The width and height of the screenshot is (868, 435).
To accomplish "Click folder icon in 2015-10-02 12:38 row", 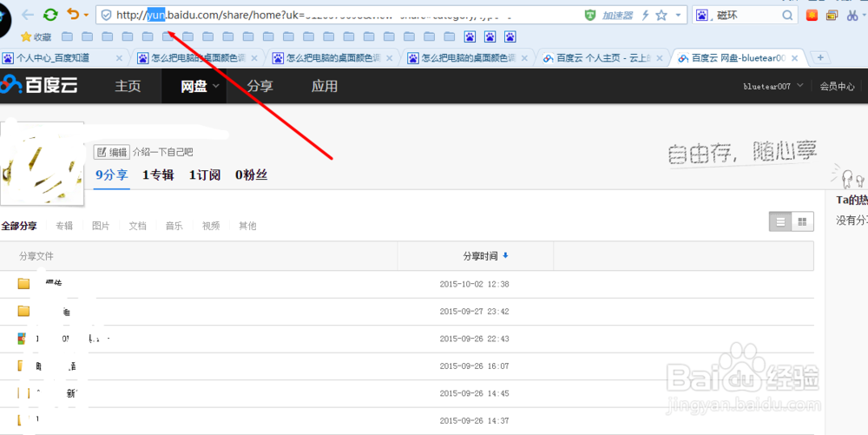I will [x=23, y=284].
